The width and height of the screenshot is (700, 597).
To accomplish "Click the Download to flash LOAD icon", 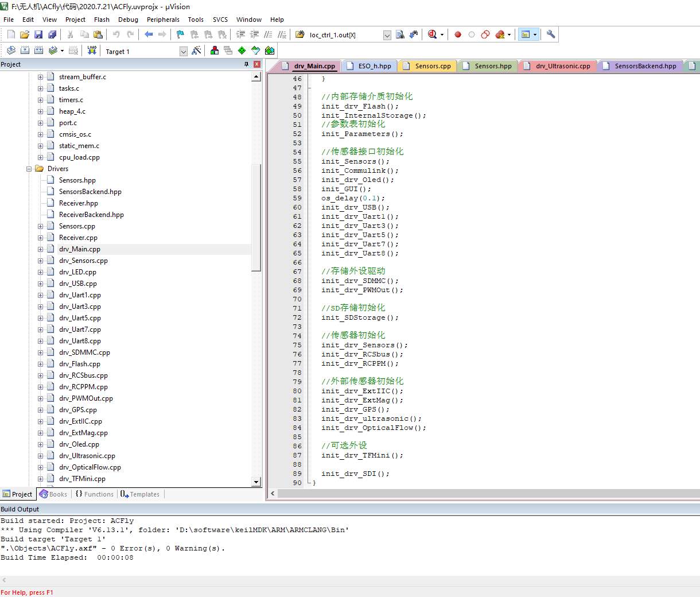I will point(92,51).
